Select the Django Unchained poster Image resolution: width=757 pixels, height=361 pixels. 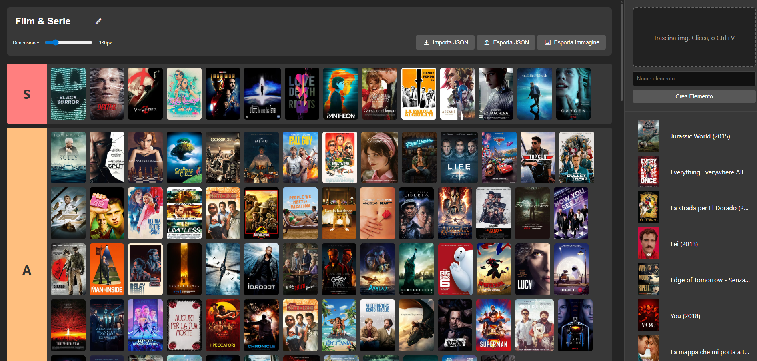click(x=68, y=269)
